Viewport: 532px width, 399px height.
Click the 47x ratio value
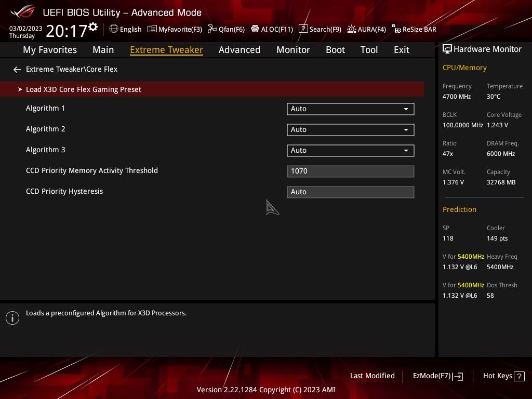(x=447, y=154)
